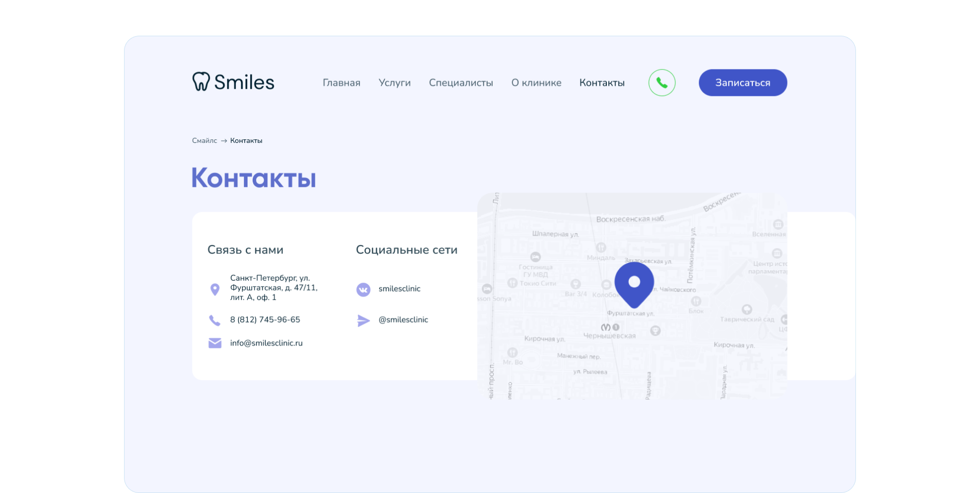Click the green phone call icon
Viewport: 980px width, 493px height.
pyautogui.click(x=662, y=82)
